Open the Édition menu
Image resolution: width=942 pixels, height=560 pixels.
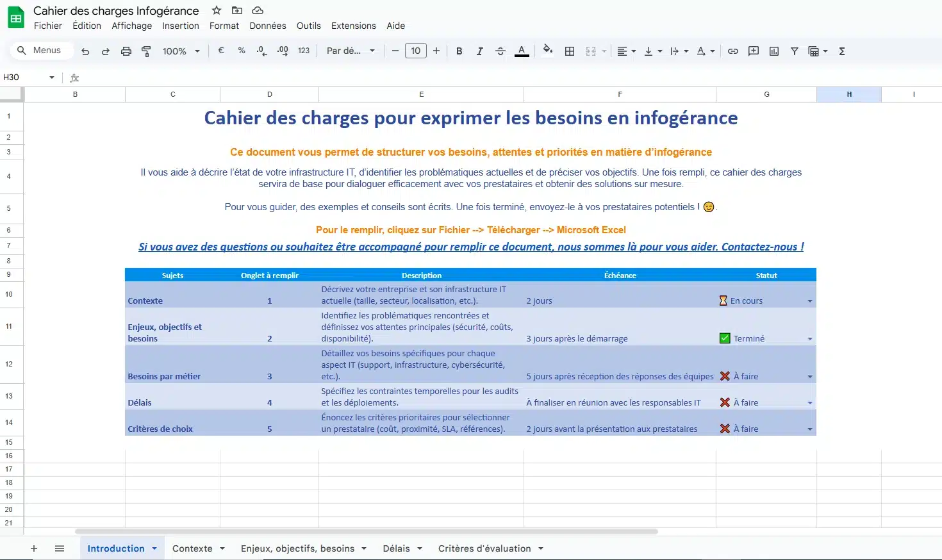pos(87,26)
